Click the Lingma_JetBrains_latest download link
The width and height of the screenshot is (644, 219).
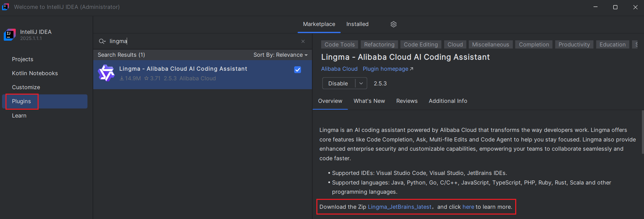tap(400, 207)
